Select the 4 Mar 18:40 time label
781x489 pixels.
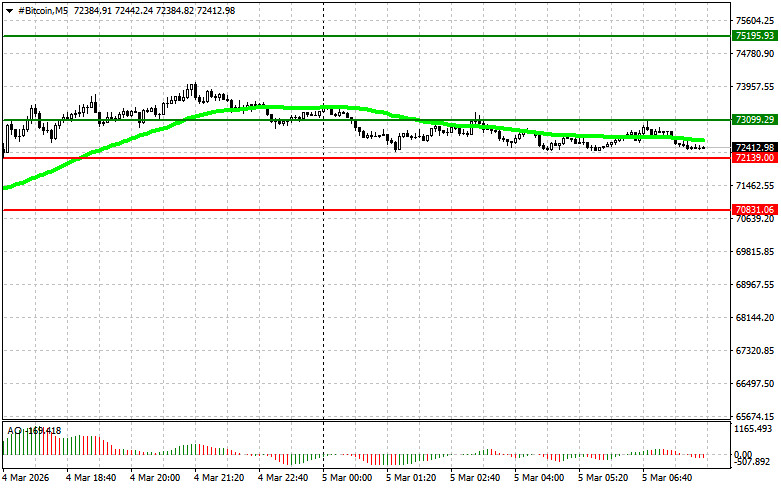click(91, 478)
